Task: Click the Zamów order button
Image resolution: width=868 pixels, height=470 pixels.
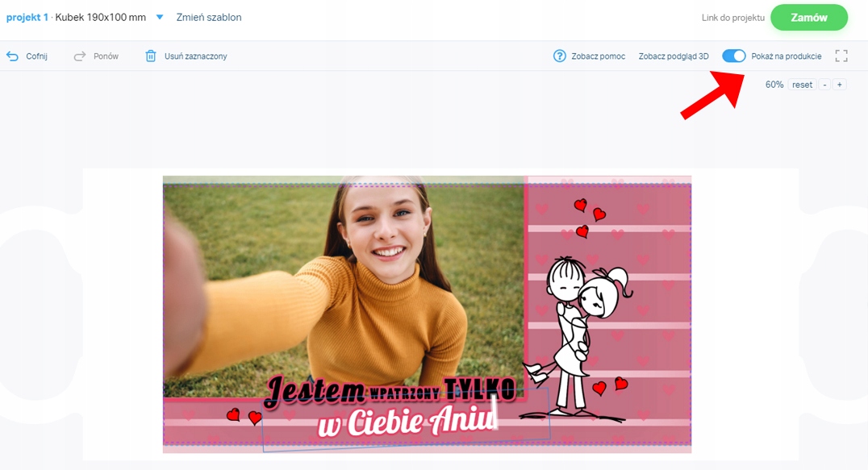Action: pos(809,18)
